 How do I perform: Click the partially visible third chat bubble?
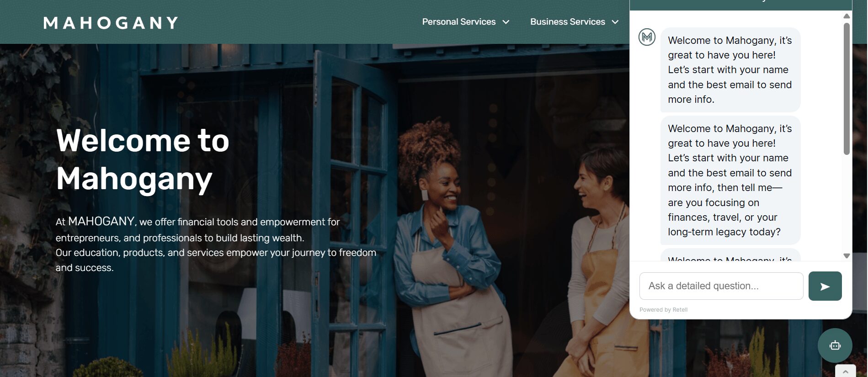tap(730, 255)
